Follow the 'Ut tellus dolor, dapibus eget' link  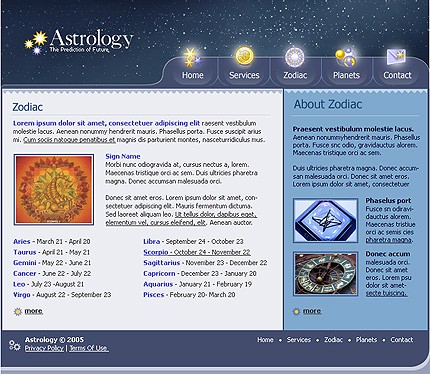tap(215, 214)
